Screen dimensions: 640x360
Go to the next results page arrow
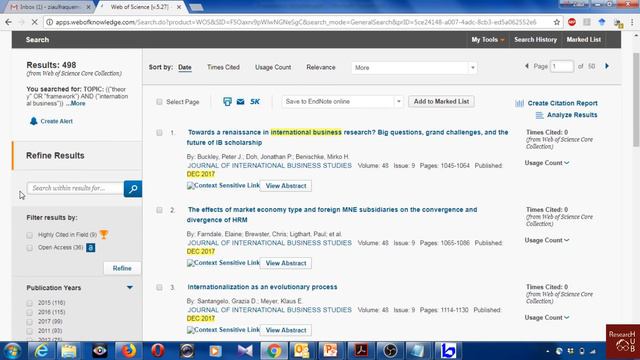(607, 66)
